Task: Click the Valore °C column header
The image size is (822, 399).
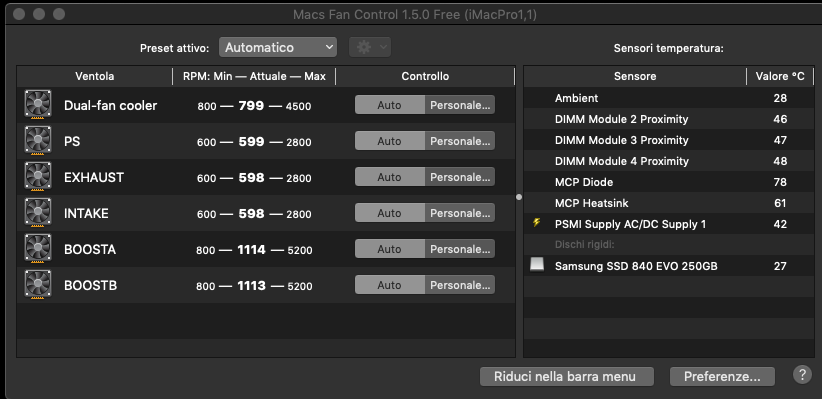Action: click(x=780, y=76)
